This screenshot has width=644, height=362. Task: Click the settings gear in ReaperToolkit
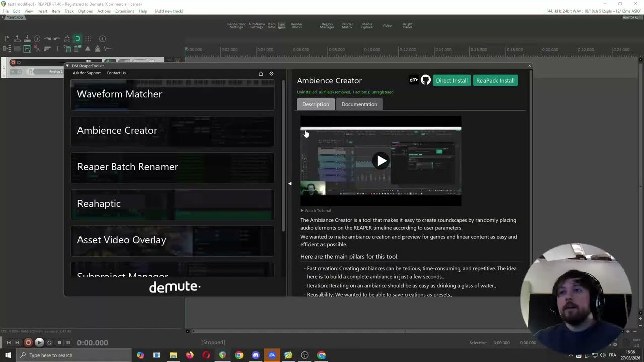point(271,74)
